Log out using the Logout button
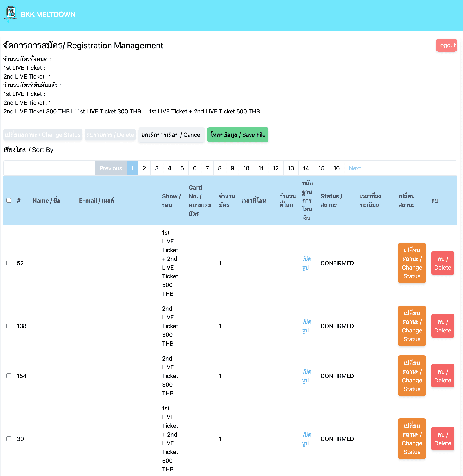463x476 pixels. click(446, 45)
